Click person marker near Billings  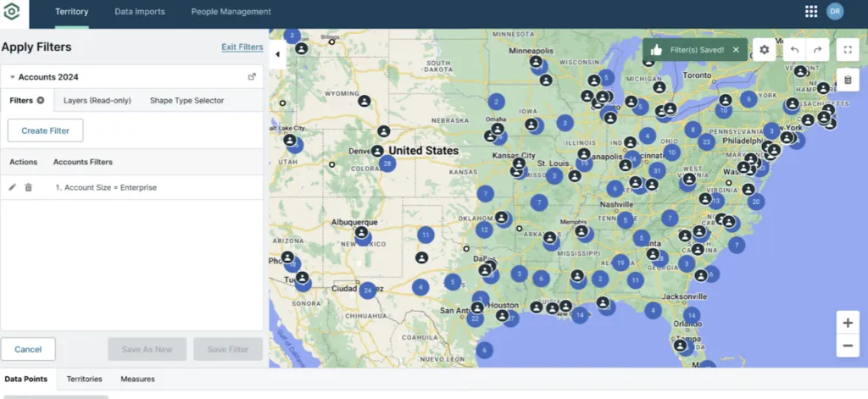(x=301, y=48)
